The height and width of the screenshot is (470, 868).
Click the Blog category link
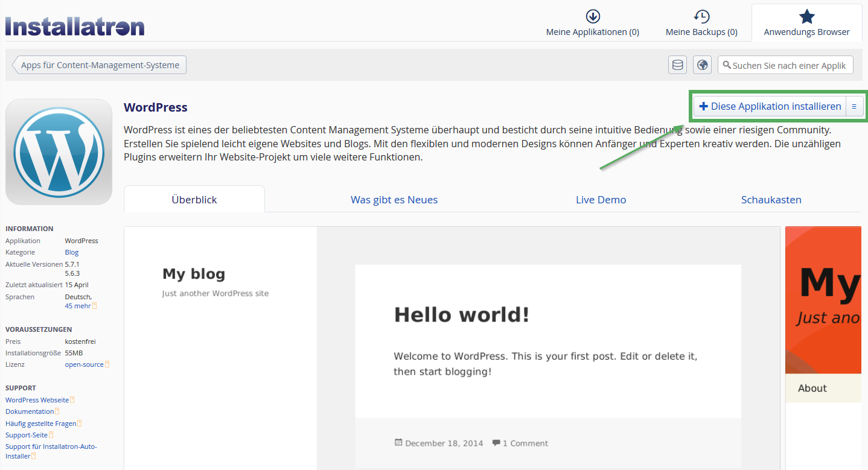point(72,252)
